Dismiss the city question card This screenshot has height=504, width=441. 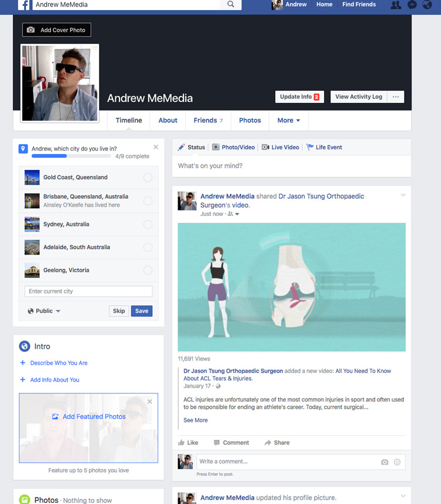tap(156, 147)
